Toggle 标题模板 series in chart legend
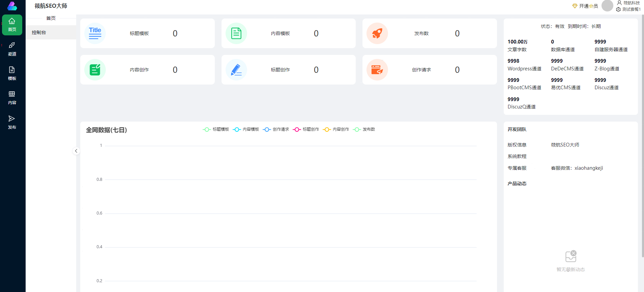 pos(216,129)
